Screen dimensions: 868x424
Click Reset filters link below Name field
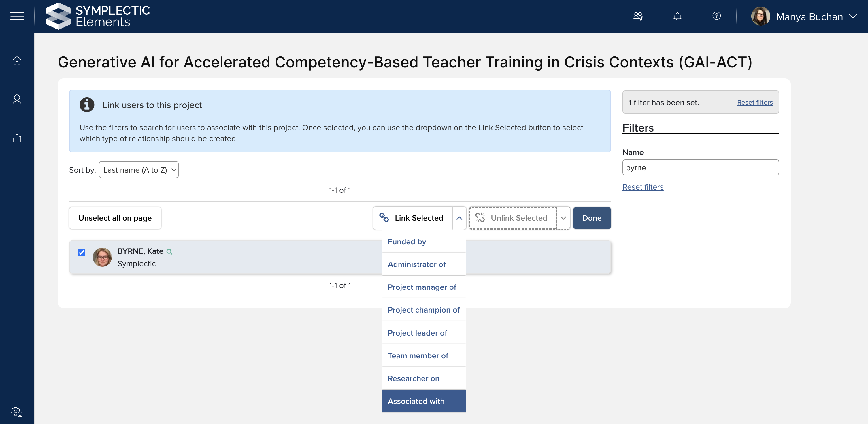coord(643,187)
